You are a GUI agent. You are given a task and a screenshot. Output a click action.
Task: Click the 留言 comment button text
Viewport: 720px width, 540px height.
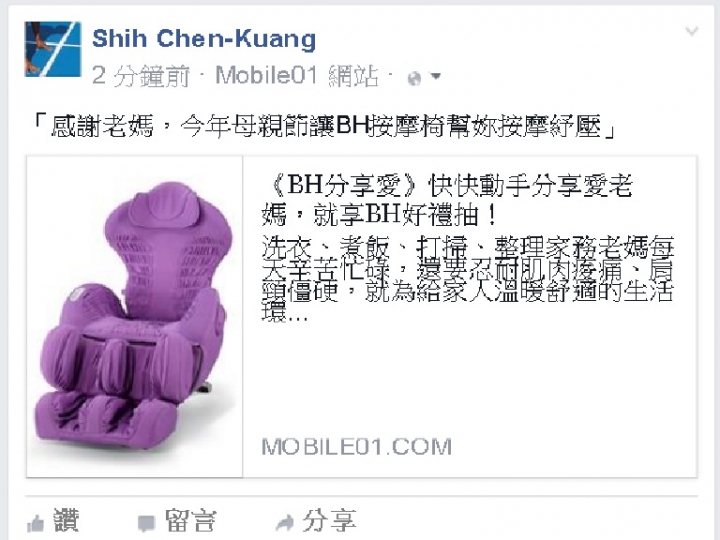click(190, 520)
